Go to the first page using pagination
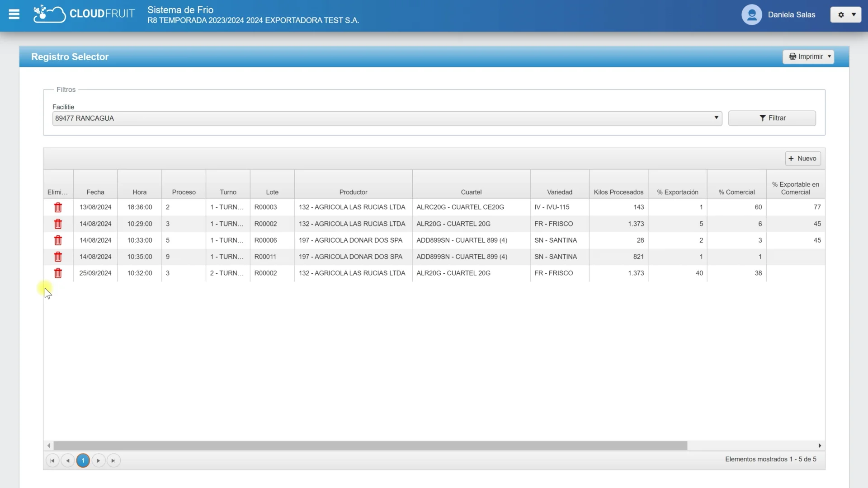This screenshot has height=488, width=868. click(x=52, y=460)
